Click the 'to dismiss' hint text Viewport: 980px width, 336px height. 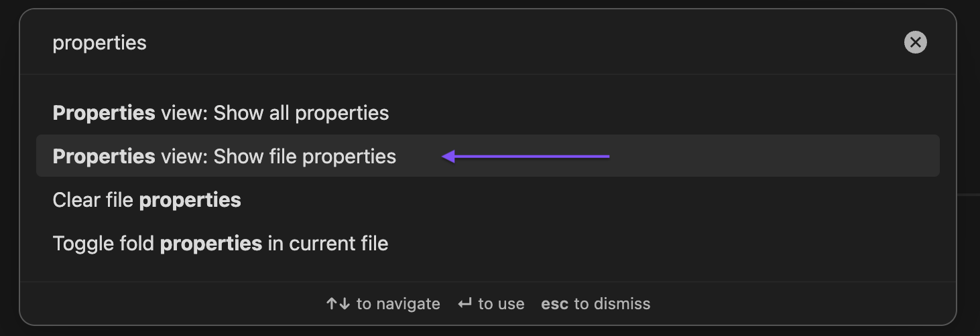[612, 304]
